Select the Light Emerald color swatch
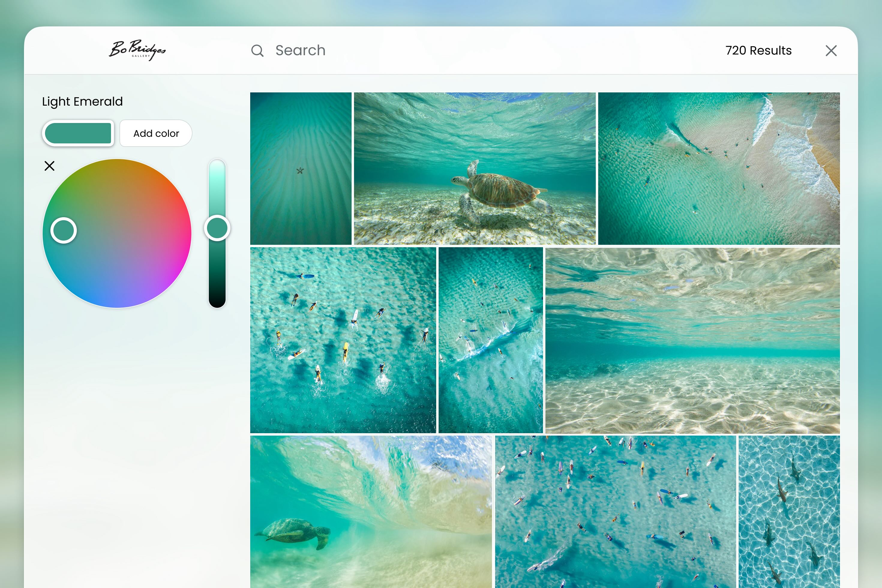882x588 pixels. coord(78,133)
